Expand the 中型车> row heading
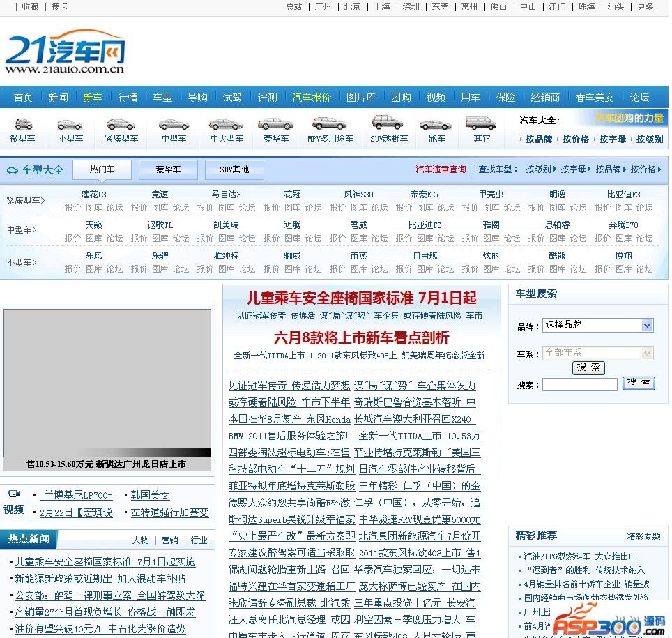Image resolution: width=672 pixels, height=638 pixels. click(22, 230)
